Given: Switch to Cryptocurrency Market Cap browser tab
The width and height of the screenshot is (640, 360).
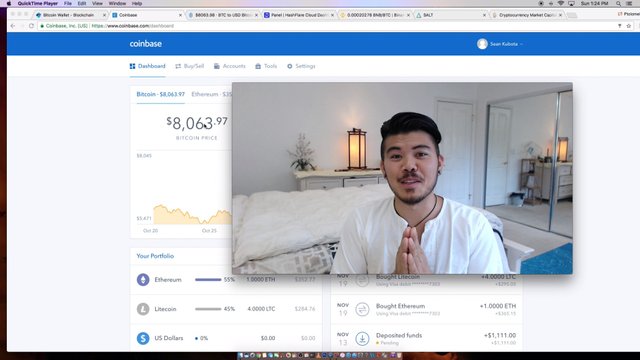Looking at the screenshot, I should click(526, 15).
